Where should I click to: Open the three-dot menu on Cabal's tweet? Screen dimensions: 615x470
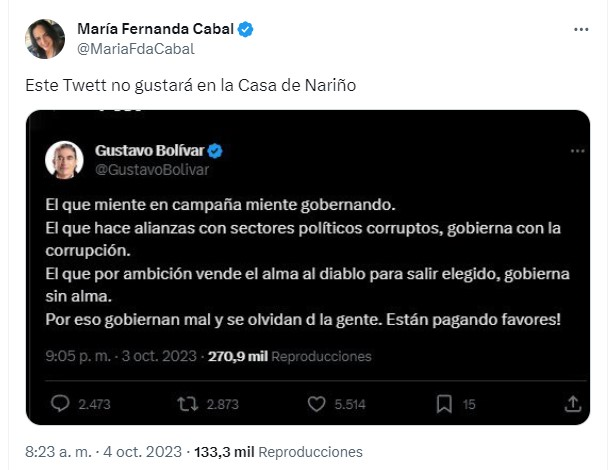click(x=581, y=29)
